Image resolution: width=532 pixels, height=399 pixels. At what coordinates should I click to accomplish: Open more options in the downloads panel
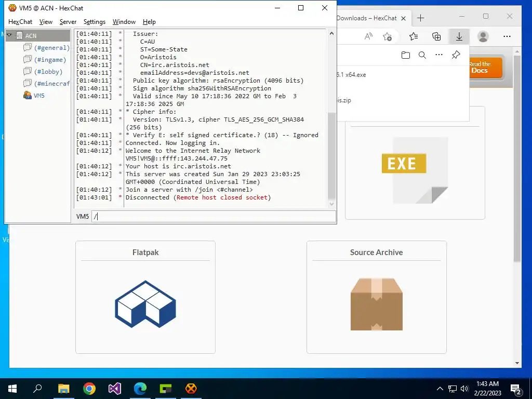click(439, 55)
